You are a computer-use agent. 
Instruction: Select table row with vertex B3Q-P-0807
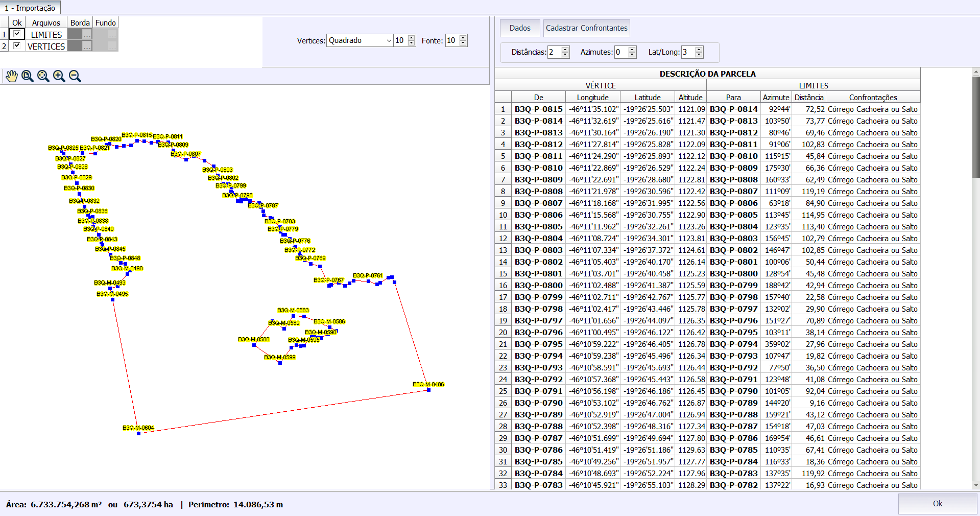[538, 203]
